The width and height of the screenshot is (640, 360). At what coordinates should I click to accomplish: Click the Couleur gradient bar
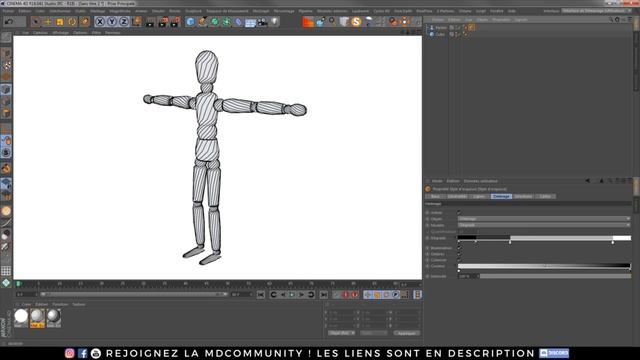(x=544, y=266)
